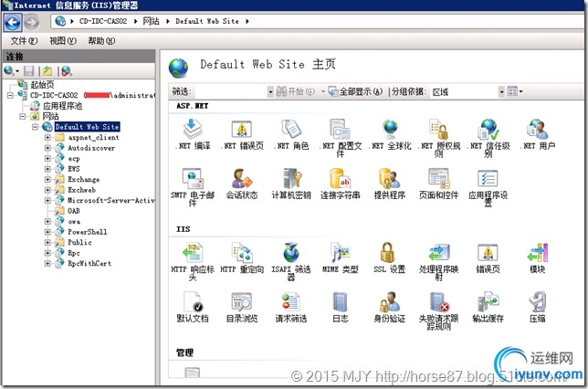This screenshot has height=389, width=588.
Task: Click into the 筛选 filter text field
Action: pyautogui.click(x=231, y=91)
